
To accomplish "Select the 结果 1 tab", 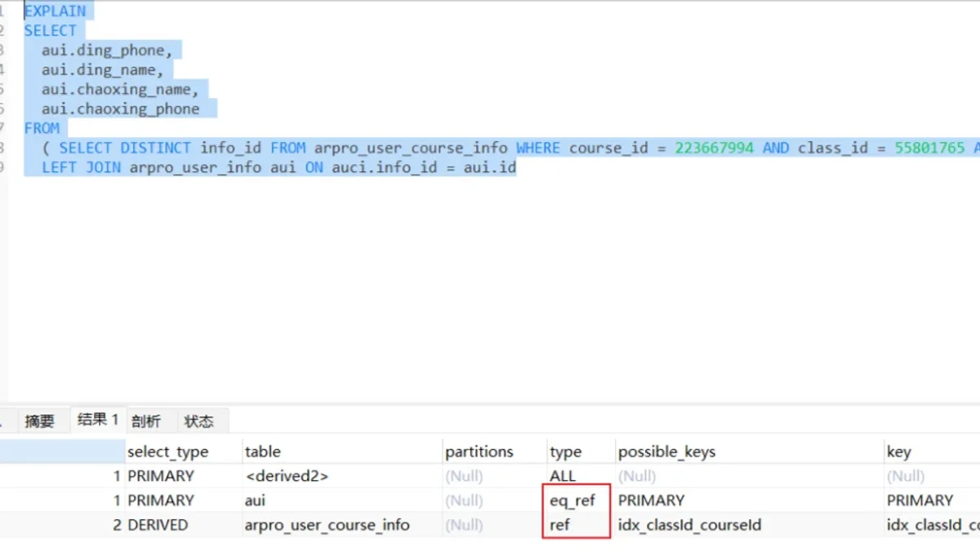I will click(97, 420).
